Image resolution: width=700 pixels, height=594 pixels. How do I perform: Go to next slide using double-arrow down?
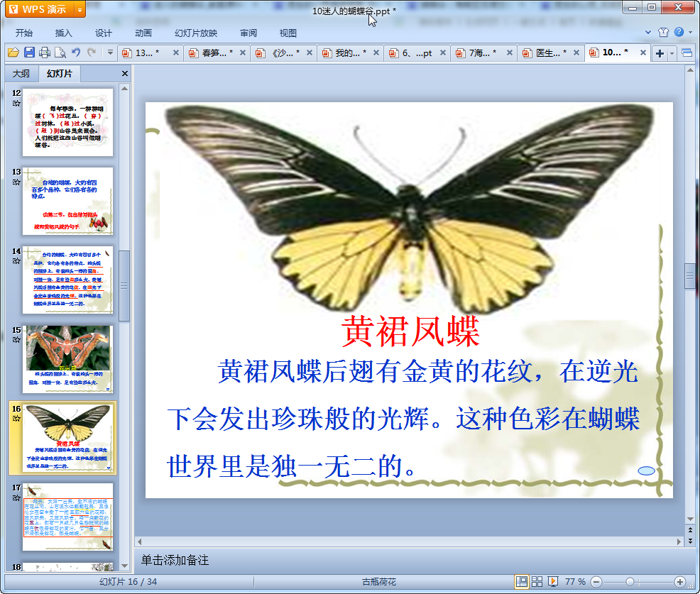coord(690,541)
